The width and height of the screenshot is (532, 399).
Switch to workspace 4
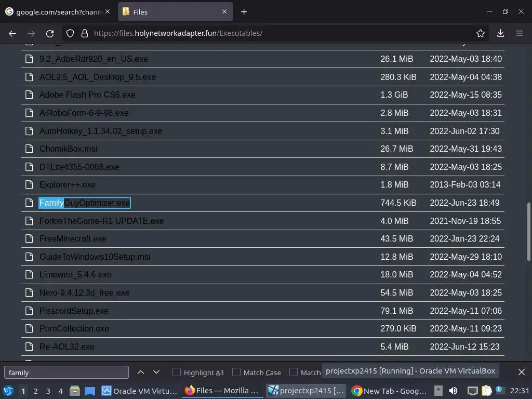61,391
